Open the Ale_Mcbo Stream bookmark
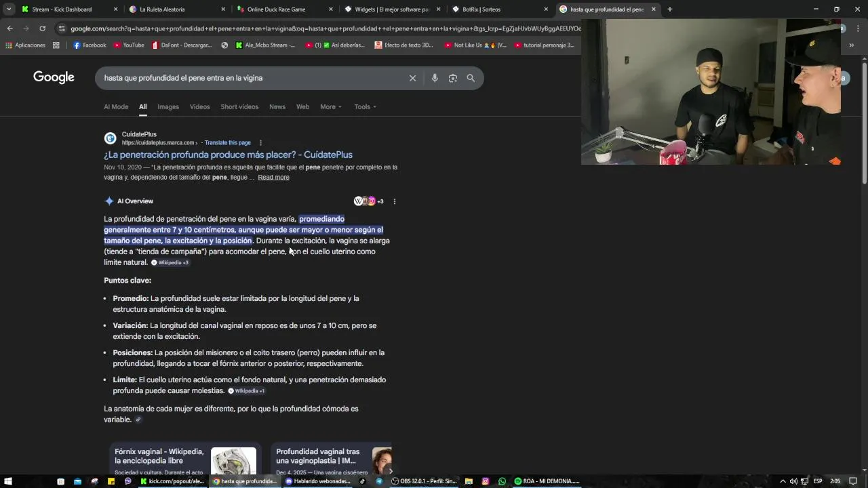Screen dimensions: 868x488 pos(265,45)
